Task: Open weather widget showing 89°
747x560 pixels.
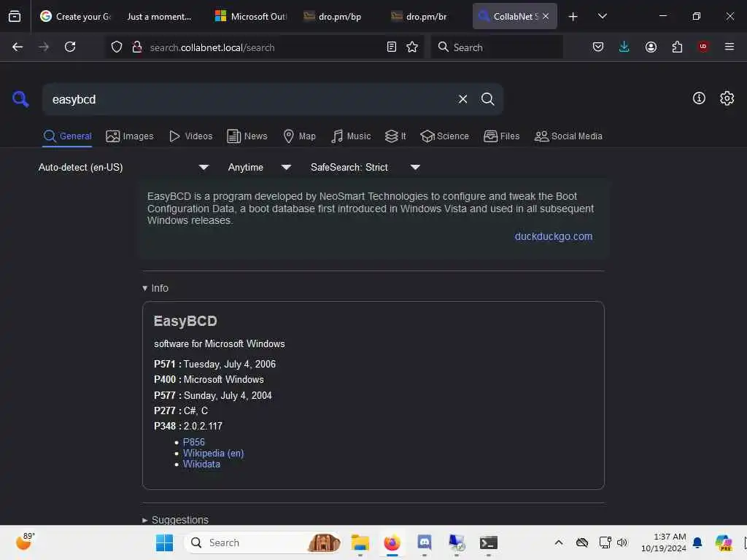Action: coord(25,542)
